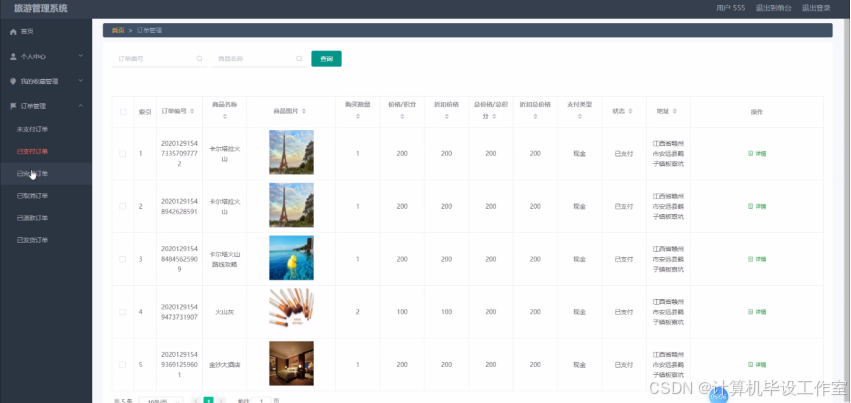Sort by 价格/积分 column arrows
Viewport: 851px width, 403px height.
[402, 117]
